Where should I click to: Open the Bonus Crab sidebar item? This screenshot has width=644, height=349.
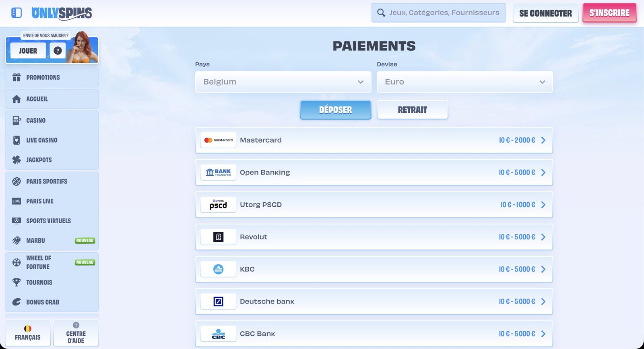click(x=42, y=302)
